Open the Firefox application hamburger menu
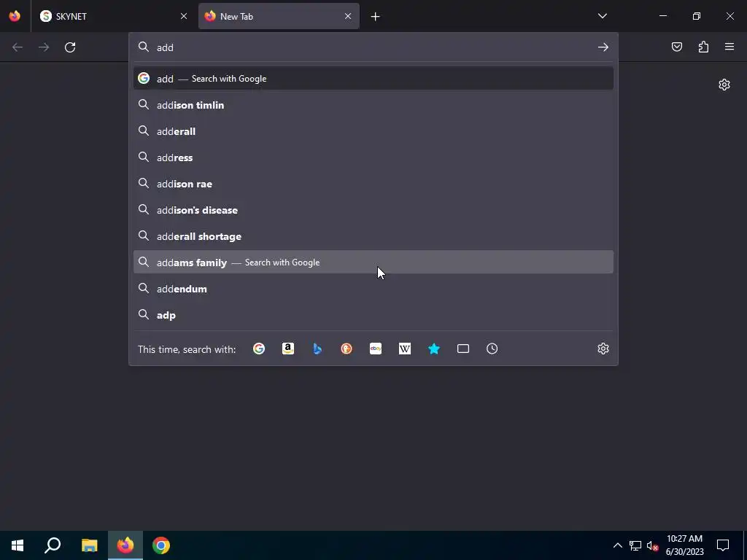 (729, 47)
